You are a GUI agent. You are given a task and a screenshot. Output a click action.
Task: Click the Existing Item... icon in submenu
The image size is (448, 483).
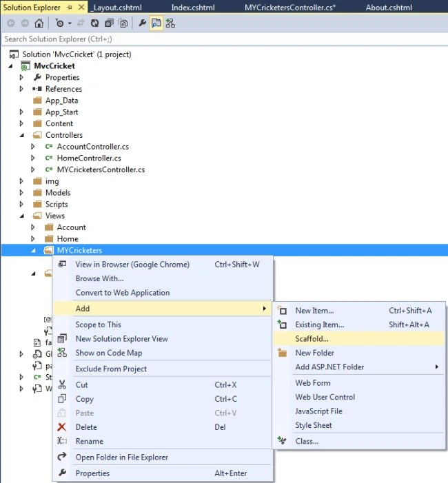[282, 325]
